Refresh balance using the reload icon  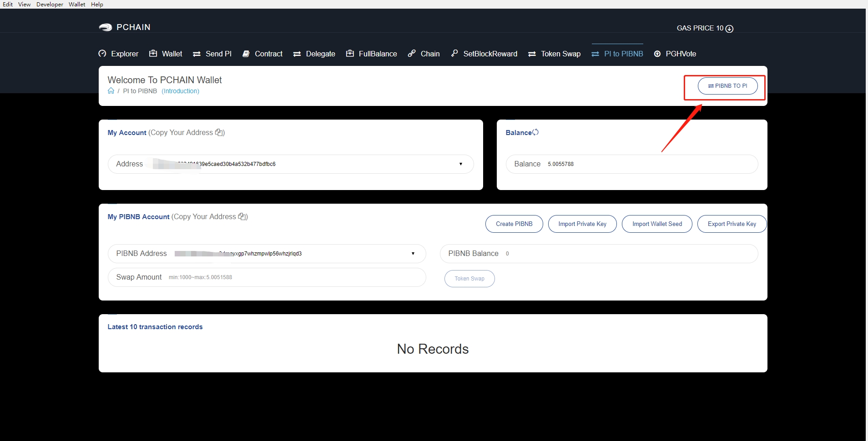[535, 132]
